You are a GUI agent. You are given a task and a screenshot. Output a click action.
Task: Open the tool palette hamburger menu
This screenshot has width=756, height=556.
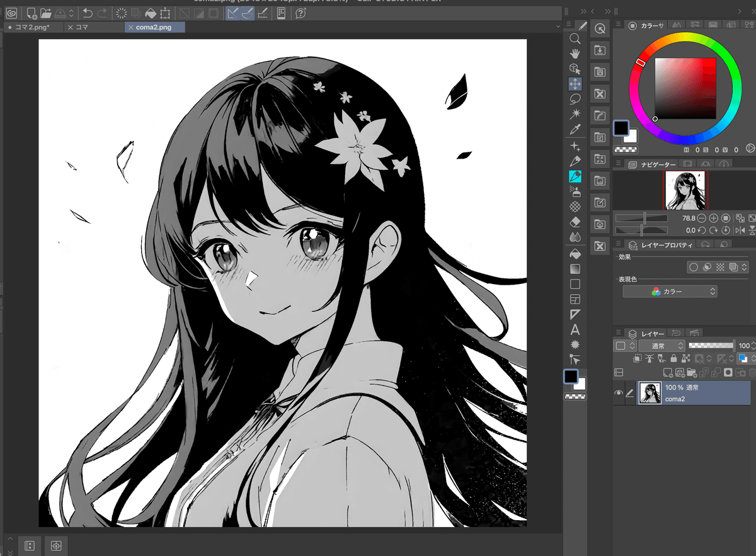tap(569, 25)
